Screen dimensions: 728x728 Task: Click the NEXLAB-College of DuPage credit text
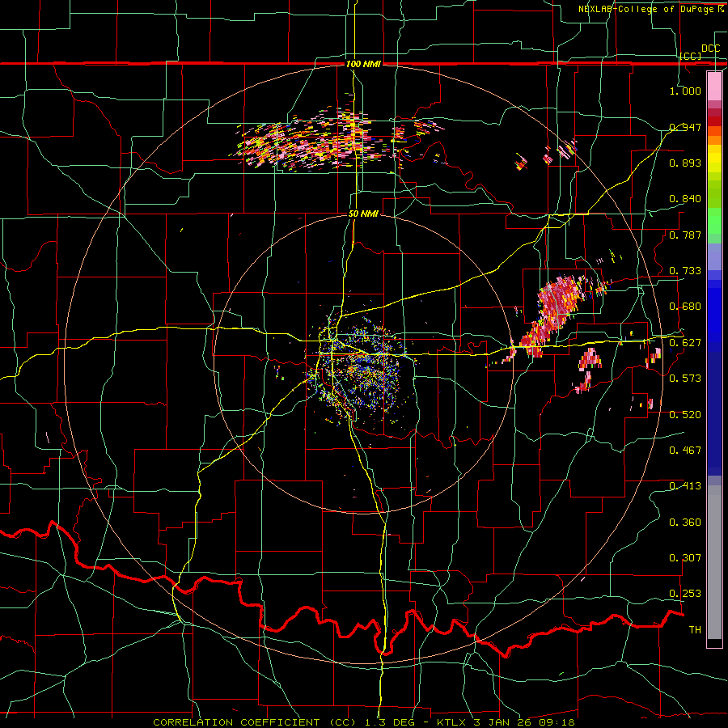[647, 9]
